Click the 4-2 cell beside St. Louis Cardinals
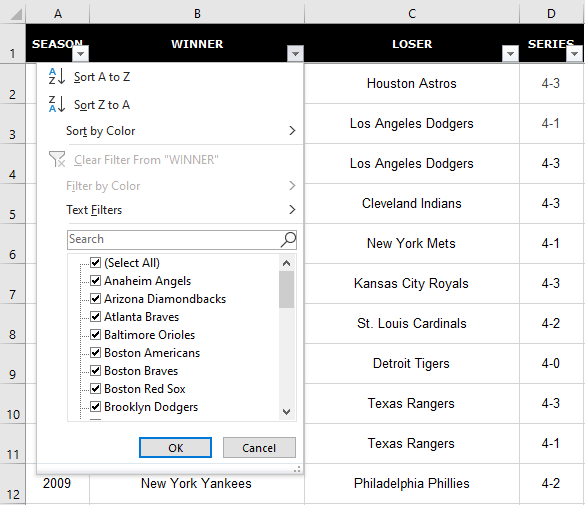The image size is (585, 505). click(551, 323)
